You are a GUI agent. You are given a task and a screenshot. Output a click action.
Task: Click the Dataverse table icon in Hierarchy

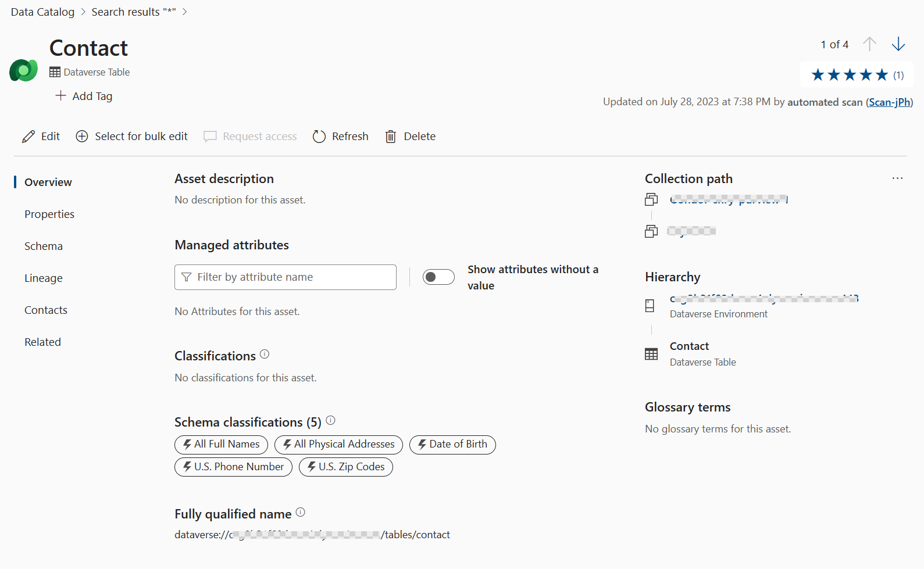pyautogui.click(x=651, y=353)
